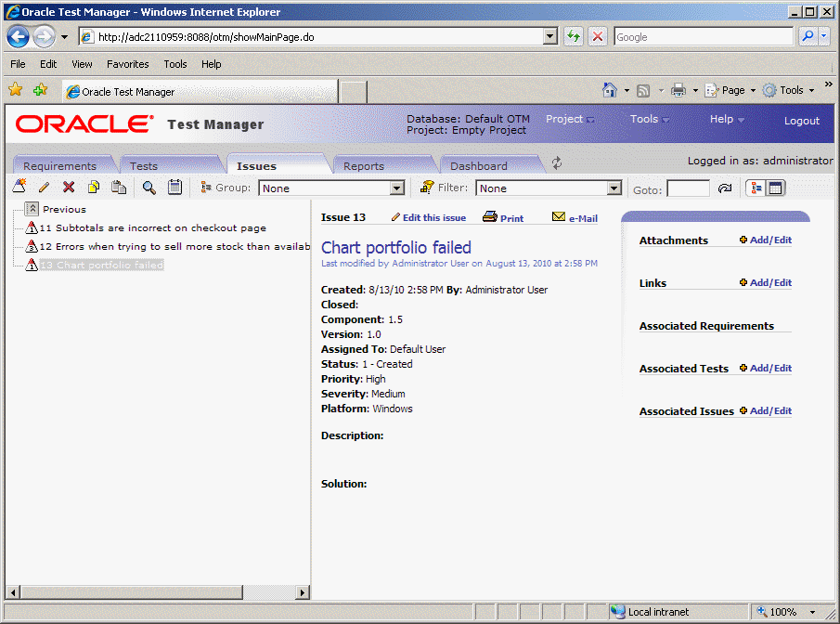Click the browser Back arrow button
The width and height of the screenshot is (840, 624).
[x=18, y=37]
